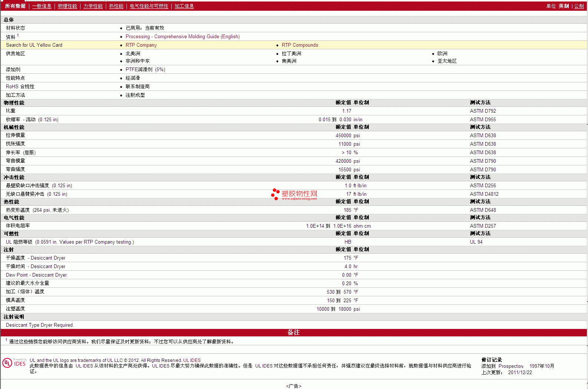Click the 热变形温度 value 185
This screenshot has width=588, height=389.
coord(347,210)
